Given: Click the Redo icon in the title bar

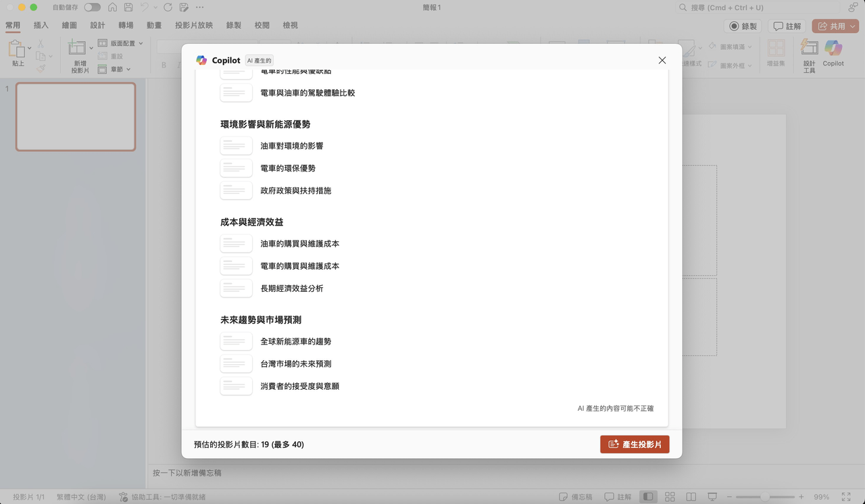Looking at the screenshot, I should [168, 7].
